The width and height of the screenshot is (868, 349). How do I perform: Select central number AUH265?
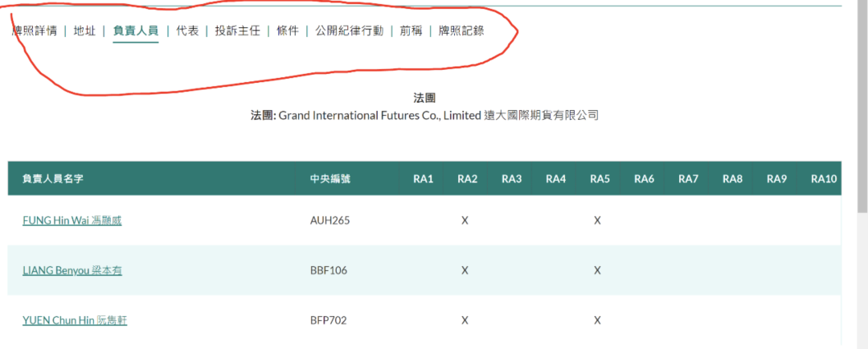coord(330,220)
